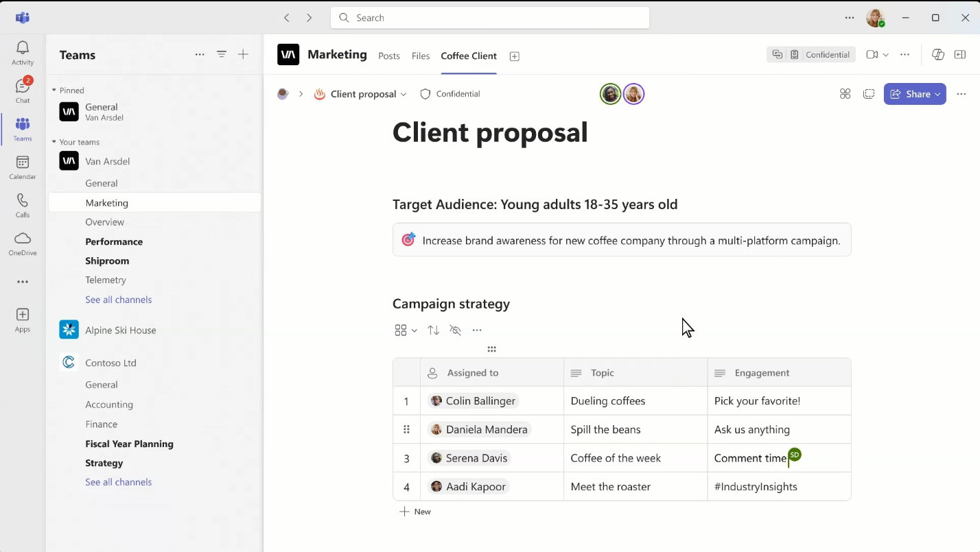Click the Confidential shield label beside Client proposal

click(x=450, y=94)
